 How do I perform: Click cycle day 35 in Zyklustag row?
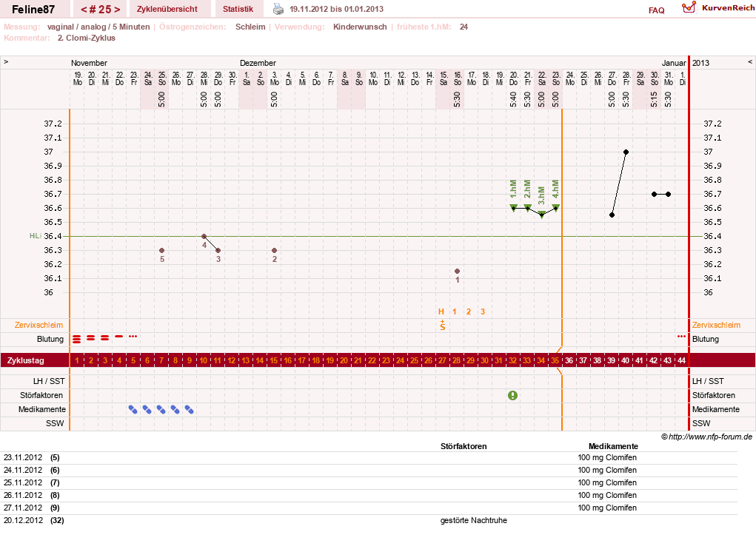(555, 360)
